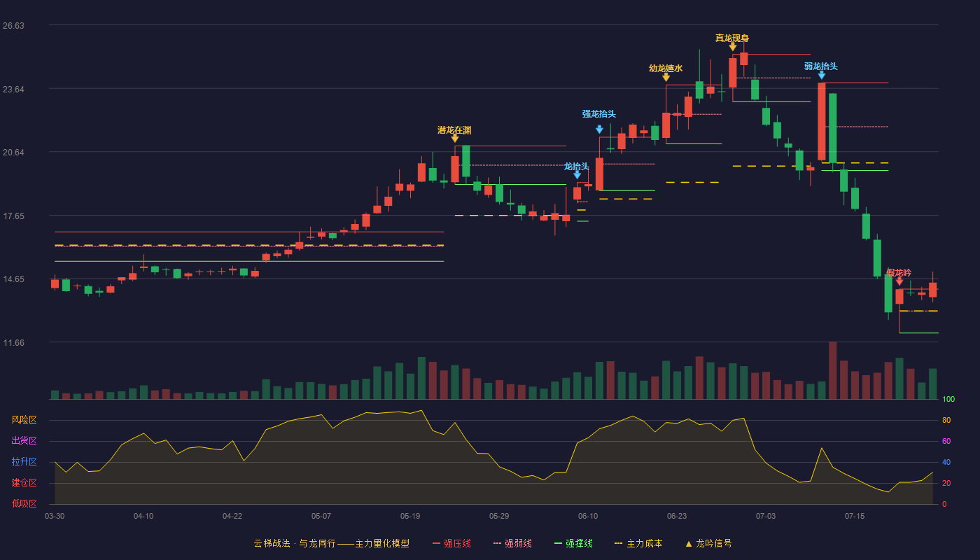Toggle the 主力成本 legend series
The image size is (980, 560).
[x=638, y=543]
